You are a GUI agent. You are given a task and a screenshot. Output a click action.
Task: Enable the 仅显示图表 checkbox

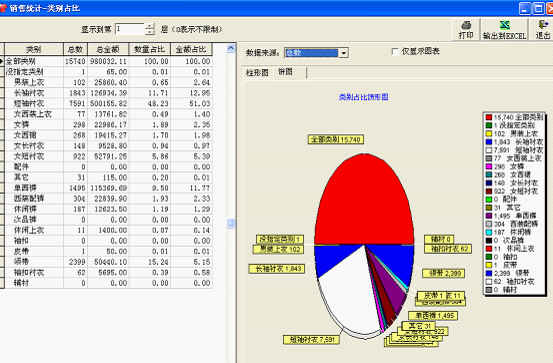click(x=395, y=52)
